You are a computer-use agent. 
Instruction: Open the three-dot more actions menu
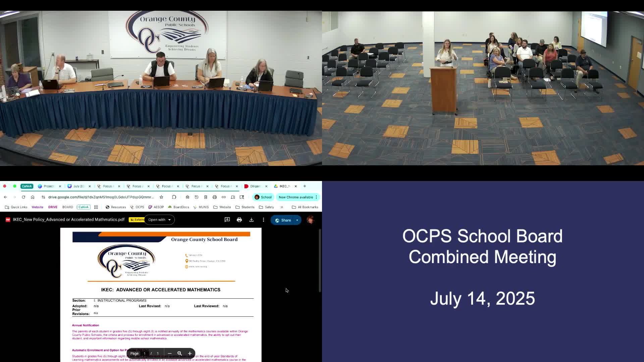[263, 220]
